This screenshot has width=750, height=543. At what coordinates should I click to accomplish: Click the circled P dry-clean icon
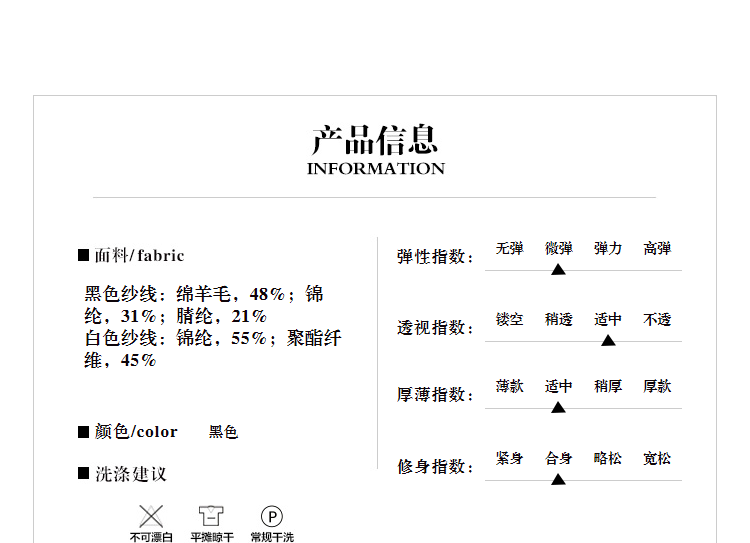click(272, 517)
